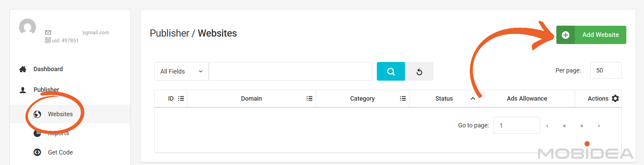Expand the Publisher sidebar section
Viewport: 644px width, 165px height.
tap(46, 90)
